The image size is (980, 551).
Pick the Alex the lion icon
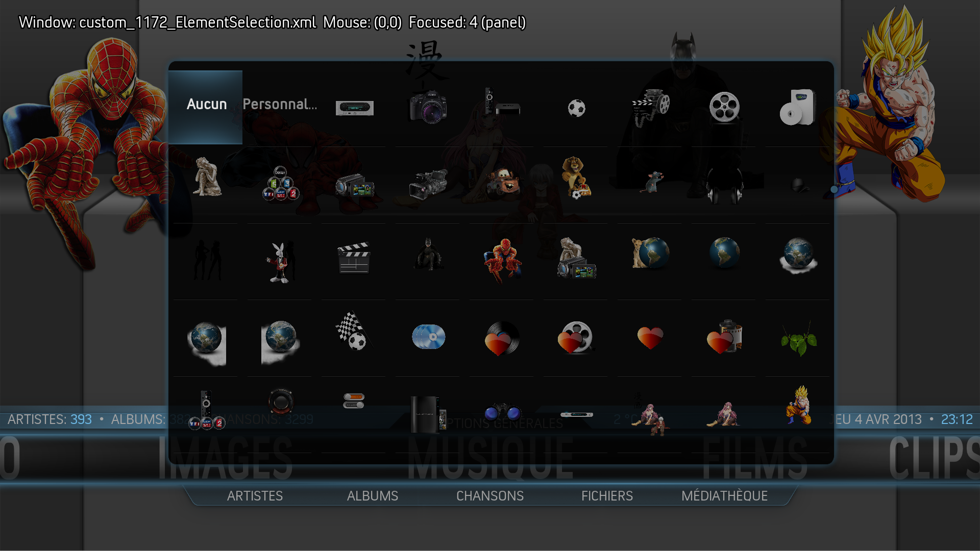pos(576,177)
